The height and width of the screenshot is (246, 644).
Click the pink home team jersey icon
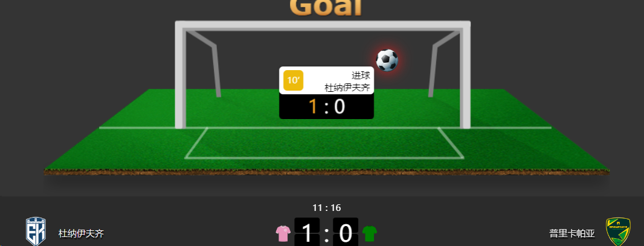point(283,234)
